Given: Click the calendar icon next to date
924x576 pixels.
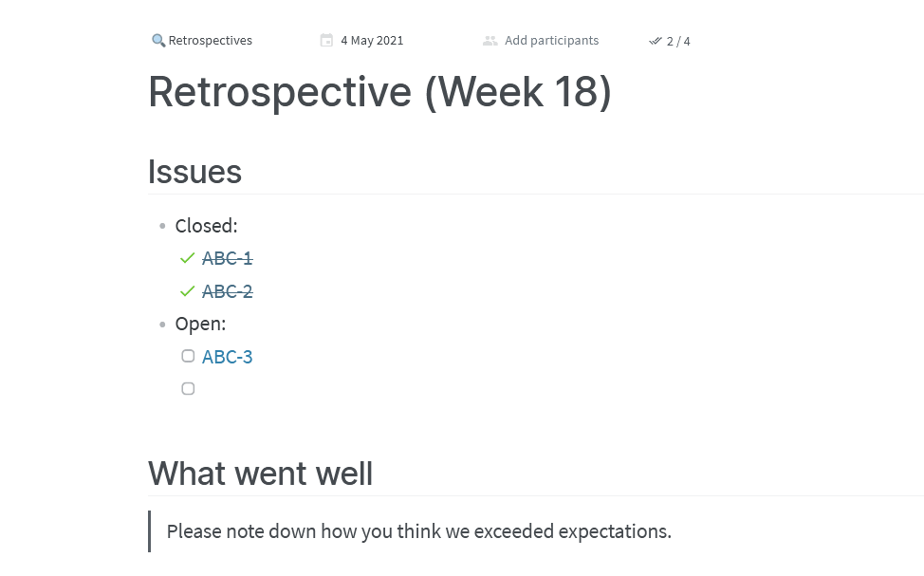Looking at the screenshot, I should coord(326,40).
